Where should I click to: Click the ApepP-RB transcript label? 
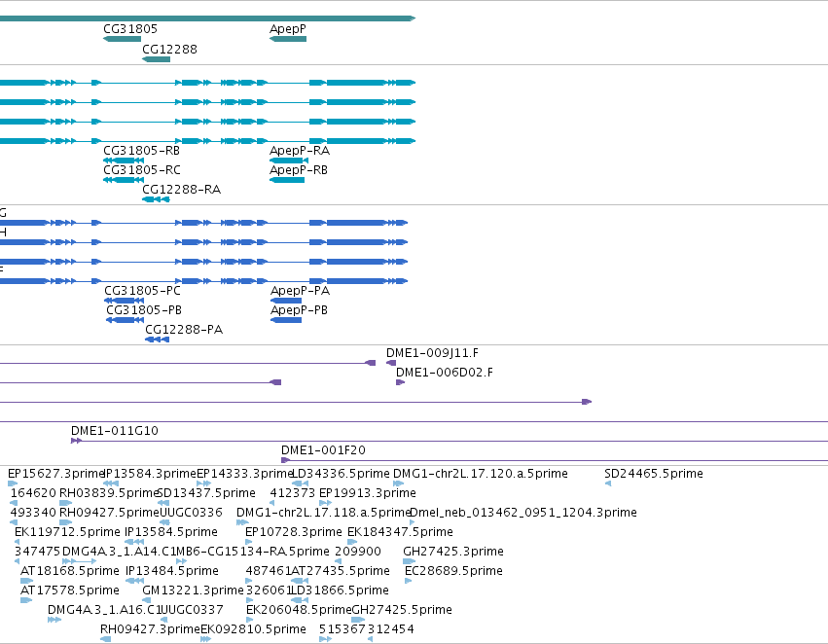[299, 170]
